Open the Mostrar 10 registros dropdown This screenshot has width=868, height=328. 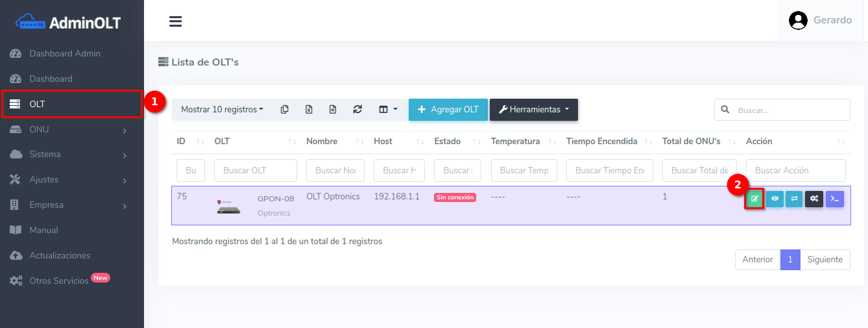[222, 110]
